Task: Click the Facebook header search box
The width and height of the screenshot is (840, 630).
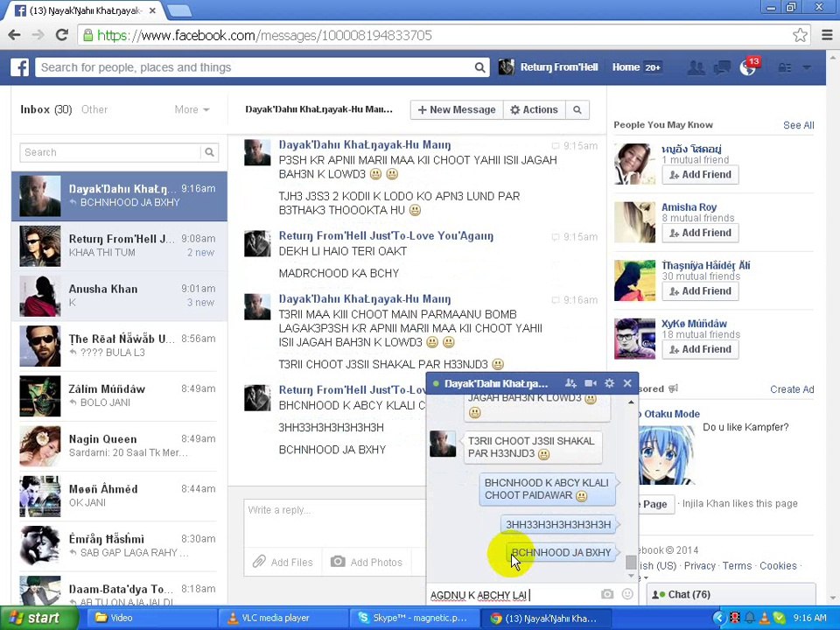Action: (x=255, y=67)
